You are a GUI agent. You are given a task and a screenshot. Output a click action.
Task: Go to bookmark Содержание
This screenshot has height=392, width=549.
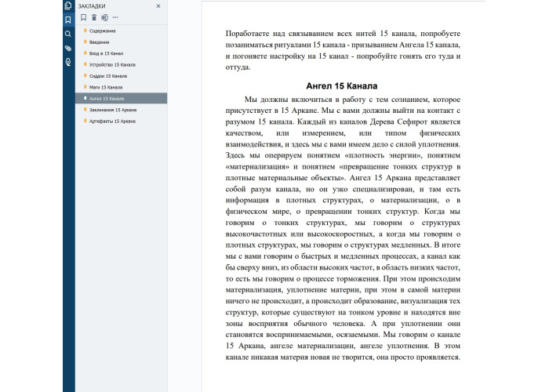click(x=102, y=31)
